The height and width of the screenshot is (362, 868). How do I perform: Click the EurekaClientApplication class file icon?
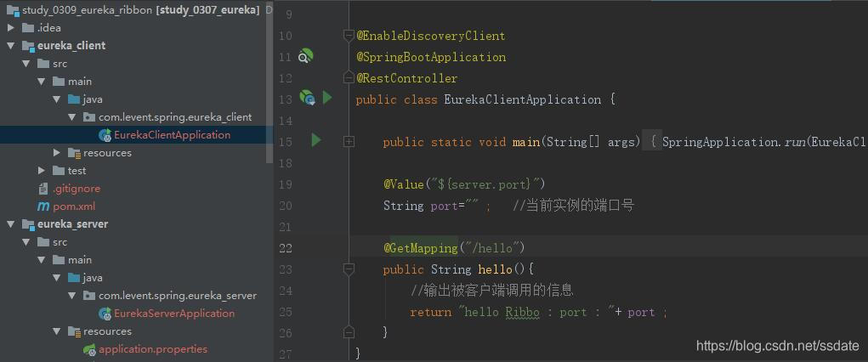click(105, 134)
